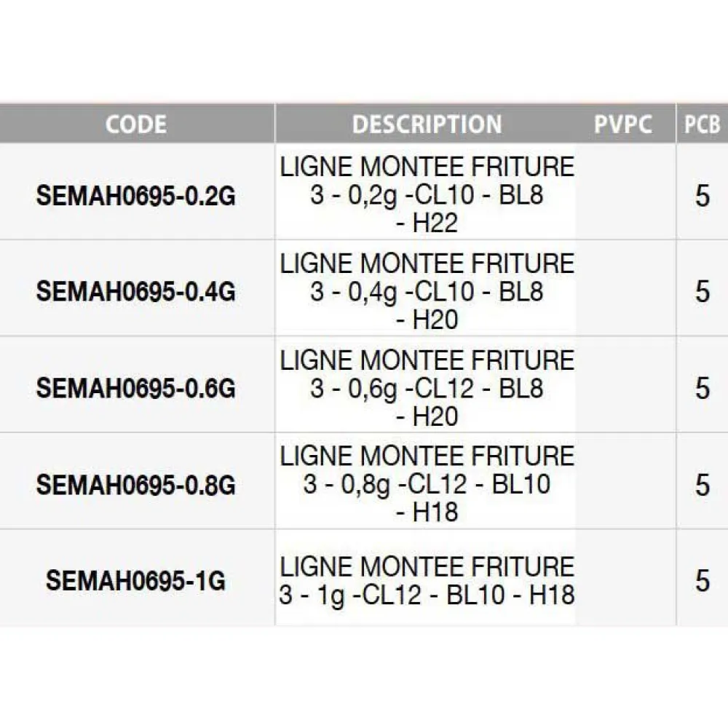Click the PCB column header
The width and height of the screenshot is (728, 728).
coord(702,124)
